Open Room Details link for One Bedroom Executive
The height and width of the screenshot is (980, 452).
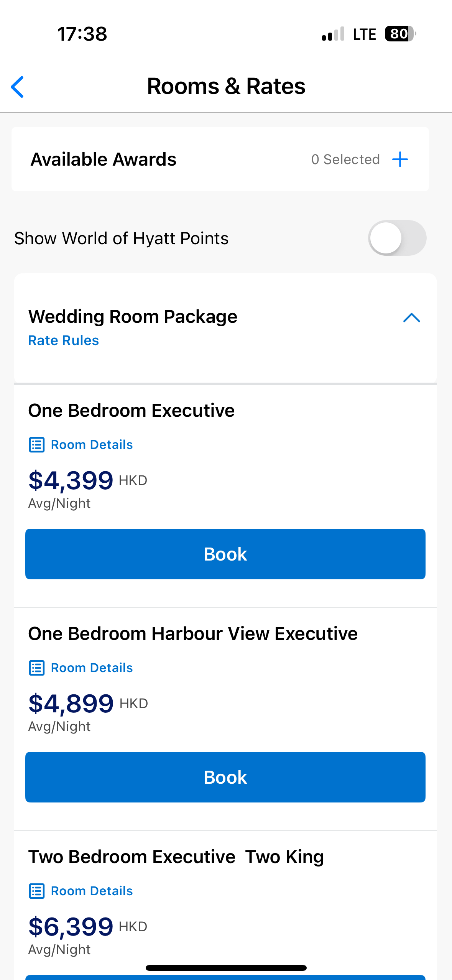(92, 445)
